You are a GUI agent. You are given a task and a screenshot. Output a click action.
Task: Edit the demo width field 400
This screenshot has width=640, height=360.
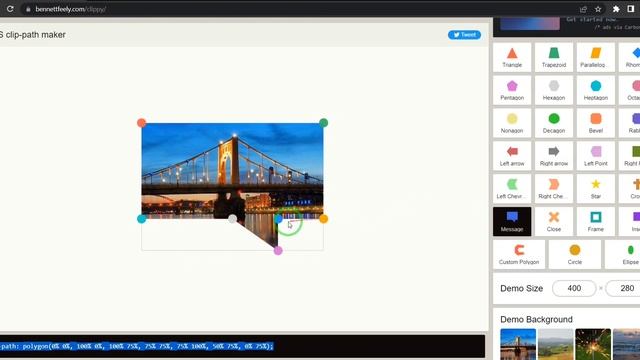574,288
